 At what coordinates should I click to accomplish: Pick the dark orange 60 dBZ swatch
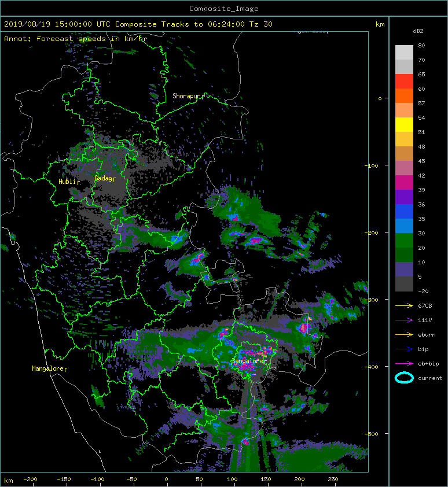[x=404, y=95]
